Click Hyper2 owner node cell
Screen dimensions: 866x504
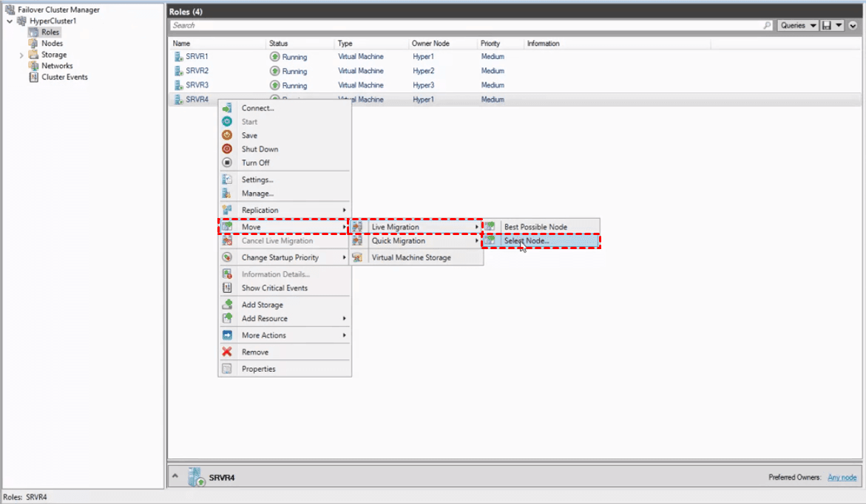[x=424, y=71]
